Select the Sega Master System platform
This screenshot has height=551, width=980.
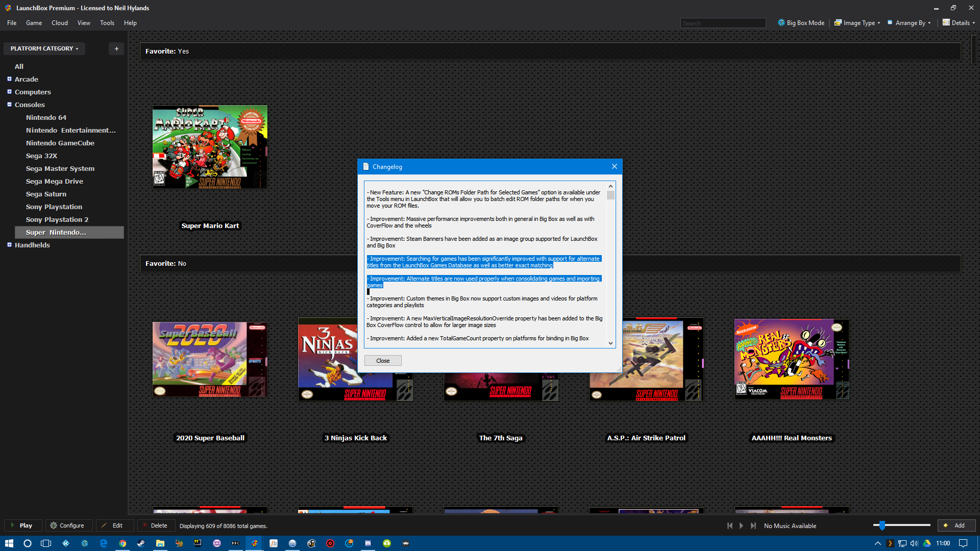pos(60,168)
